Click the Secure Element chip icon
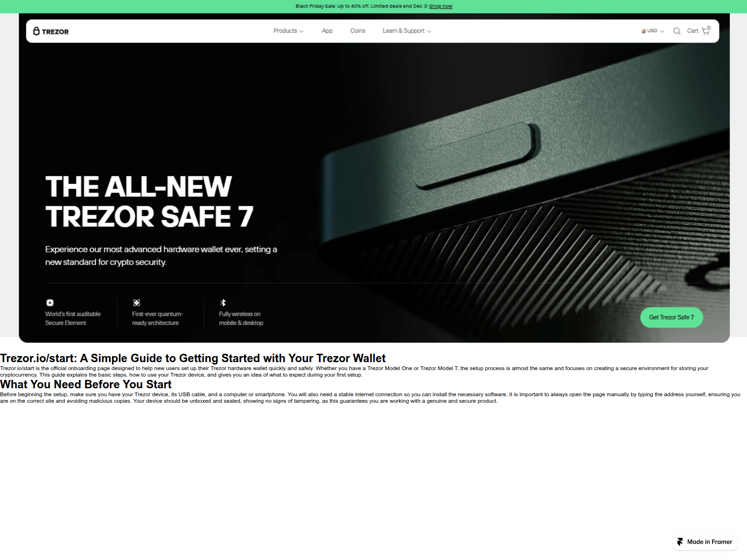747x560 pixels. click(50, 302)
